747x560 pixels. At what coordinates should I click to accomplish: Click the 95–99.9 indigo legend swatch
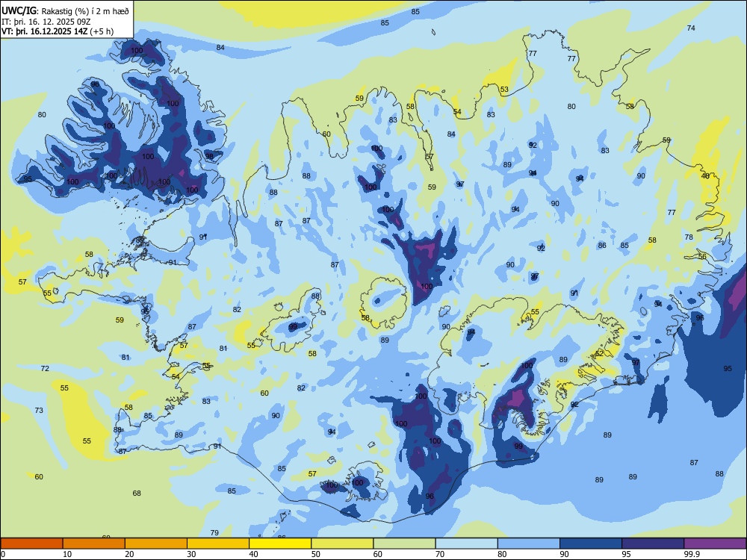[653, 544]
